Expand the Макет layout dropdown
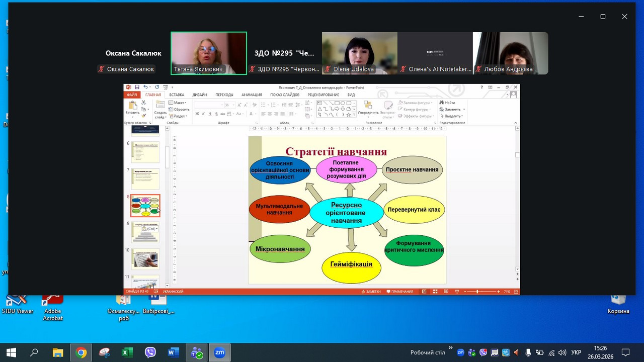Screen dimensions: 644x362 179,103
